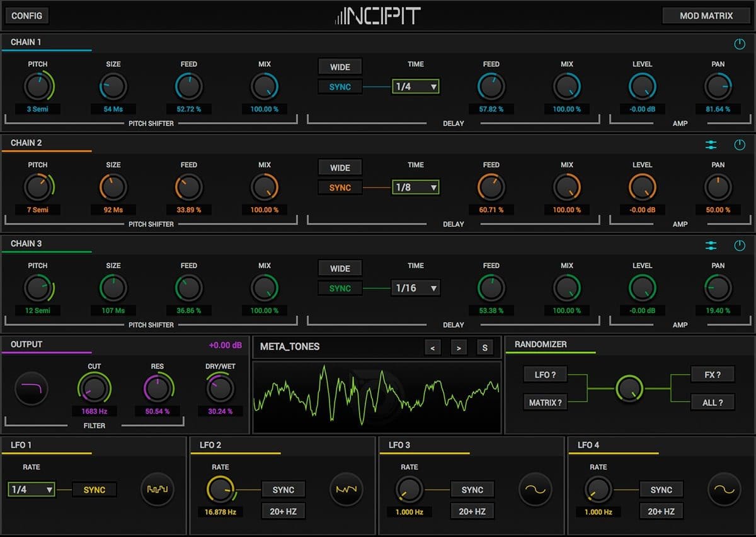This screenshot has width=756, height=537.
Task: Click Chain 1 Level knob
Action: click(x=643, y=87)
